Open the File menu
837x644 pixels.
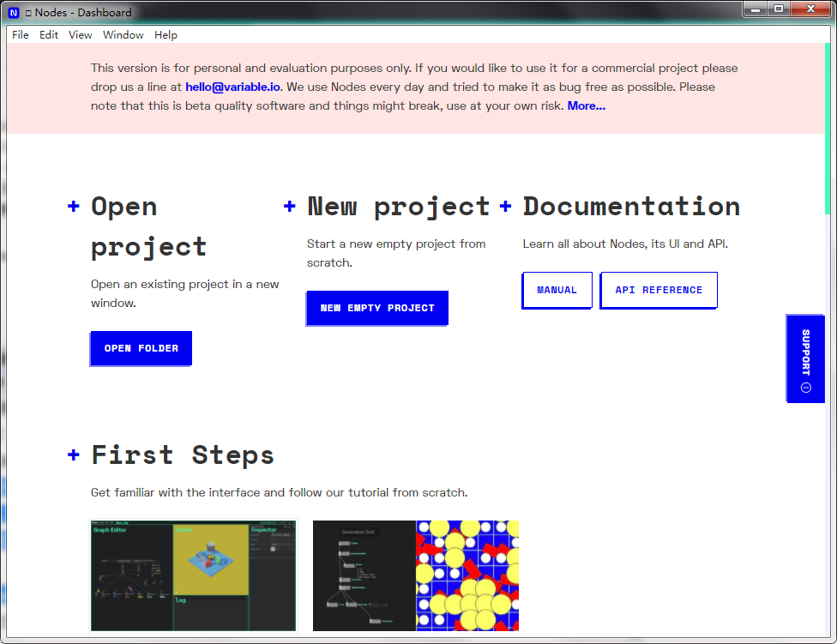point(21,34)
